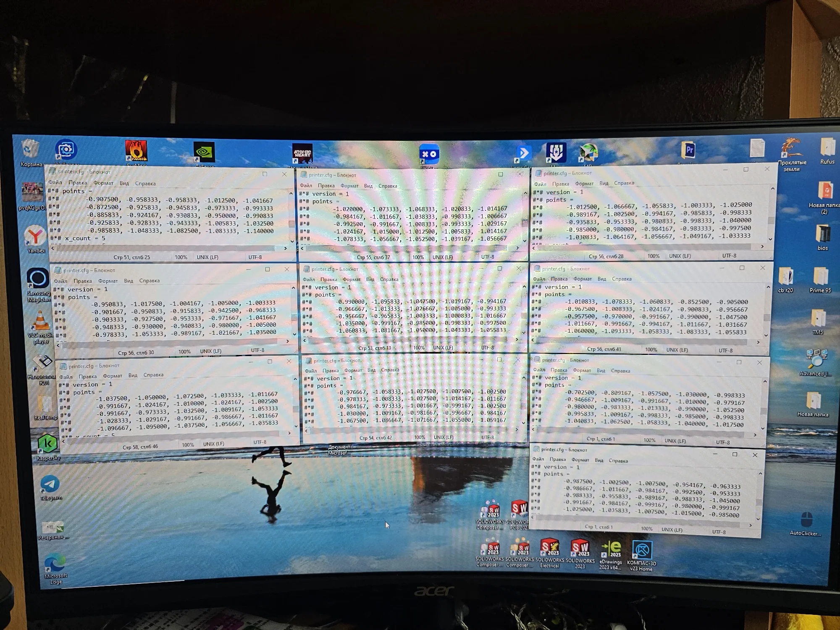
Task: Open Файл menu in top-left Notepad
Action: coord(55,182)
